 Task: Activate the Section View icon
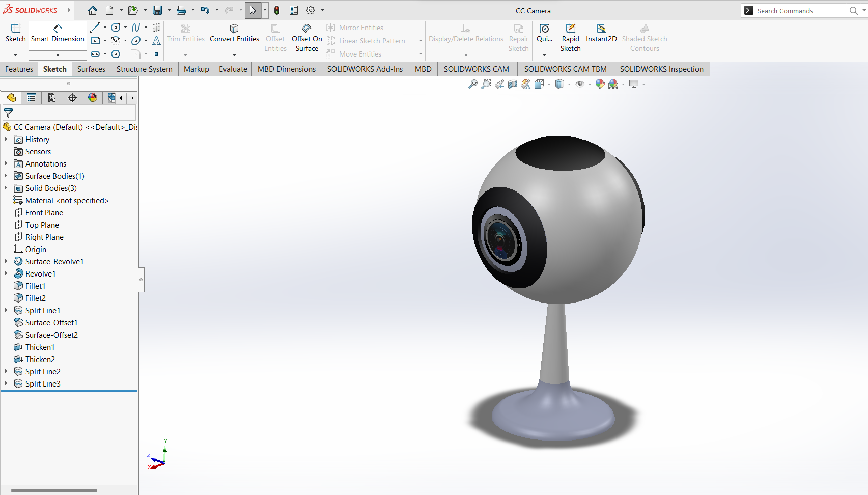(513, 84)
